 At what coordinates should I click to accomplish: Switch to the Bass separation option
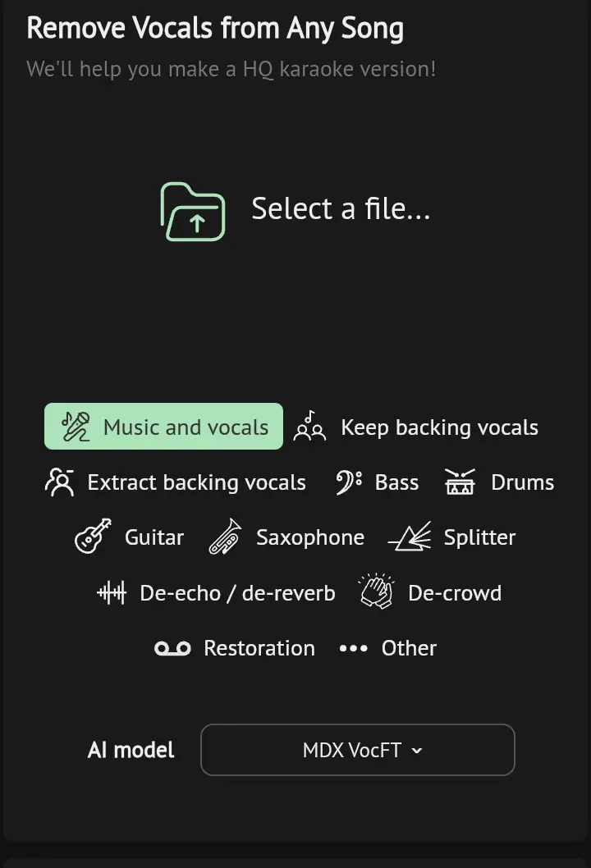[x=396, y=482]
